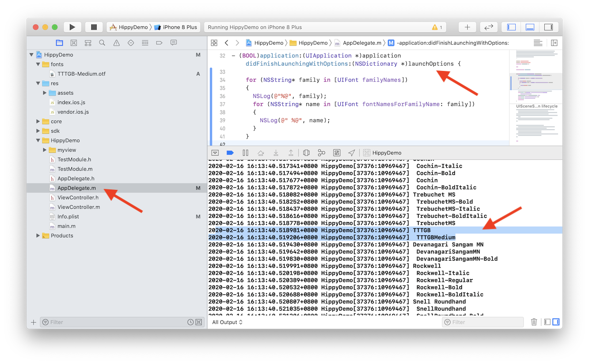Stop the running app
Viewport: 589px width, 364px height.
tap(94, 27)
